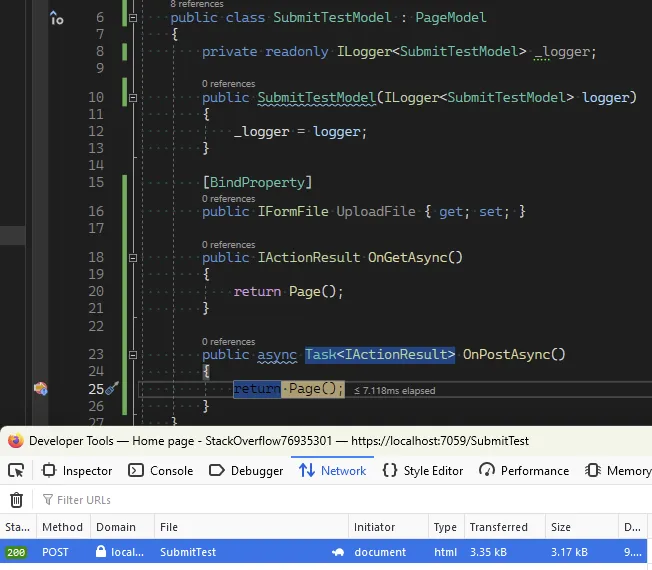Image resolution: width=652 pixels, height=570 pixels.
Task: Click the [BindProperty] attribute text
Action: [x=257, y=183]
